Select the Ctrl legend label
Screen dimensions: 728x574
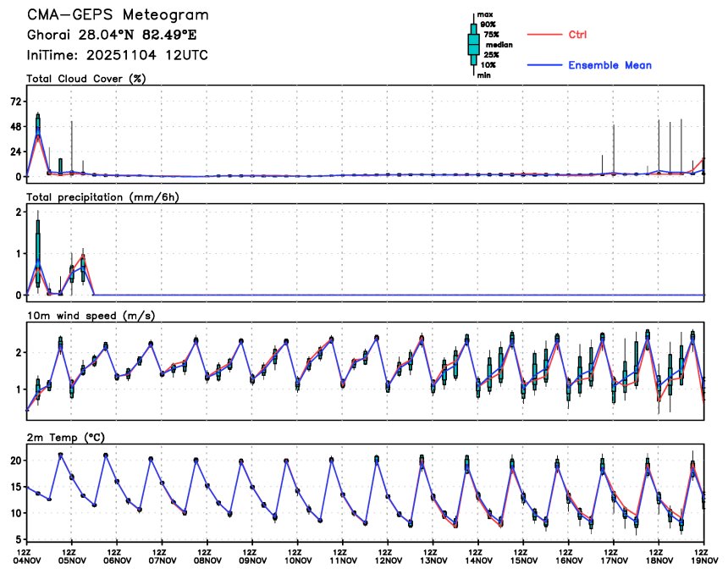click(x=577, y=35)
